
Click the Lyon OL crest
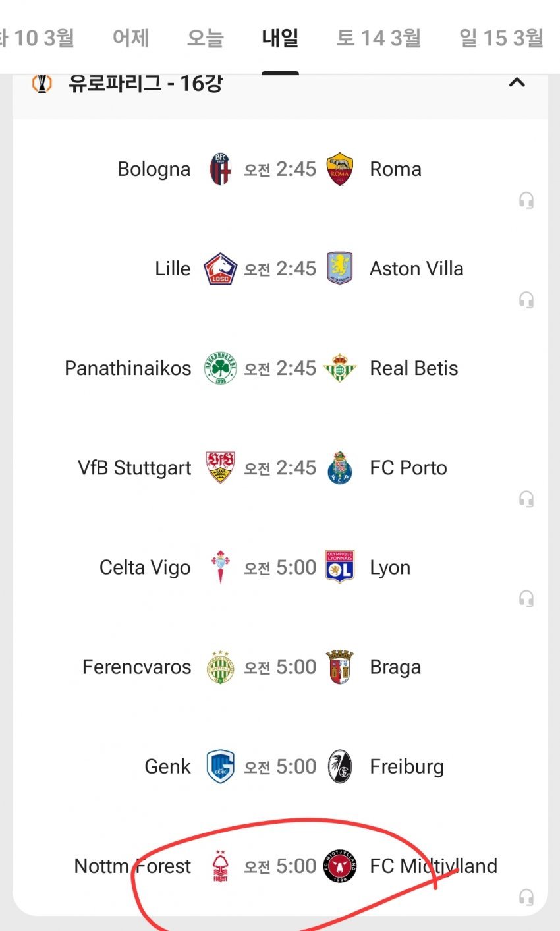(340, 567)
